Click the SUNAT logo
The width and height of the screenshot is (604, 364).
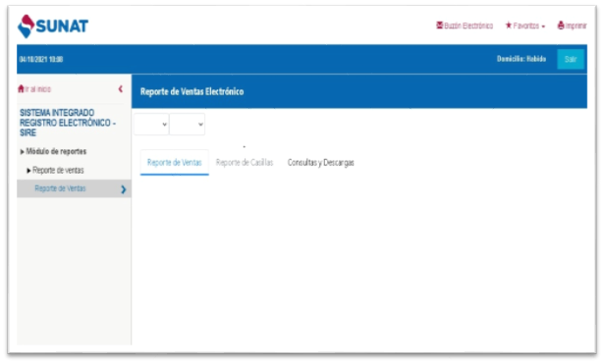(x=53, y=26)
